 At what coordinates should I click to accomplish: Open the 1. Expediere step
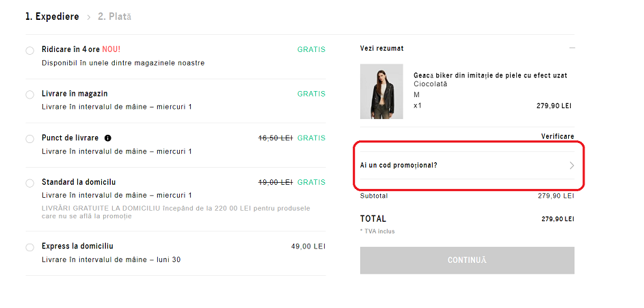point(52,16)
